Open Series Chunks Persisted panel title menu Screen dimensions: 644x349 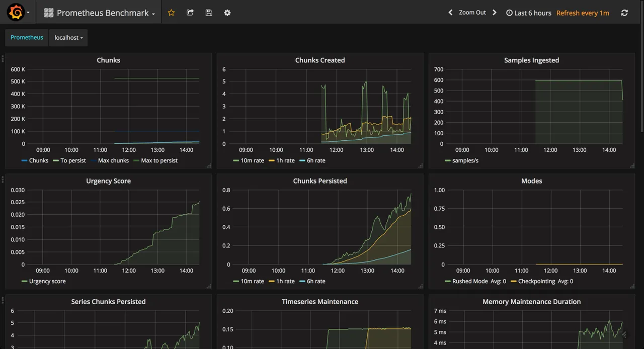coord(108,301)
